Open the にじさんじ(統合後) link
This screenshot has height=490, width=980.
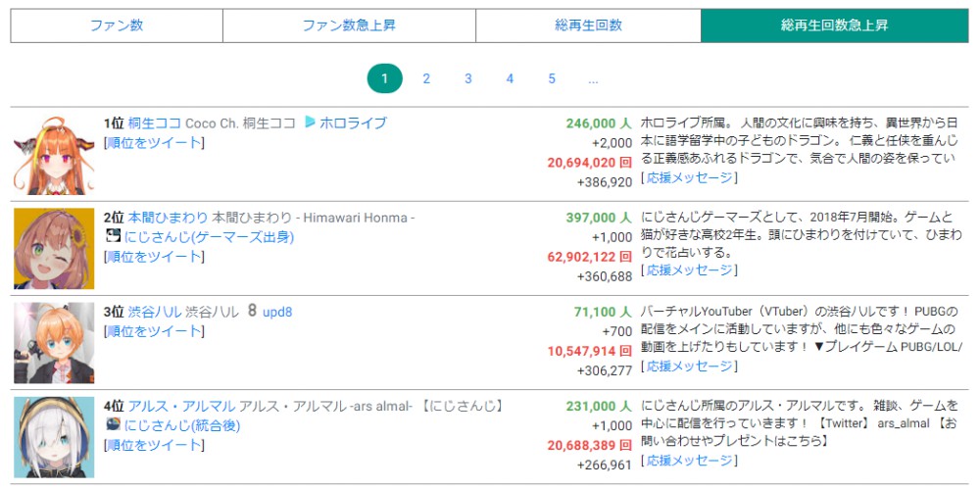click(x=182, y=426)
